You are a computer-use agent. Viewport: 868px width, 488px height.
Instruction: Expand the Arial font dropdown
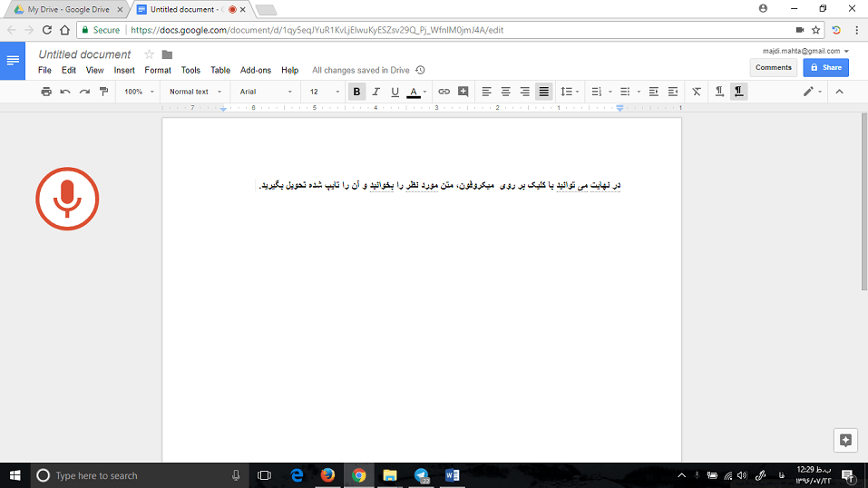pyautogui.click(x=265, y=92)
